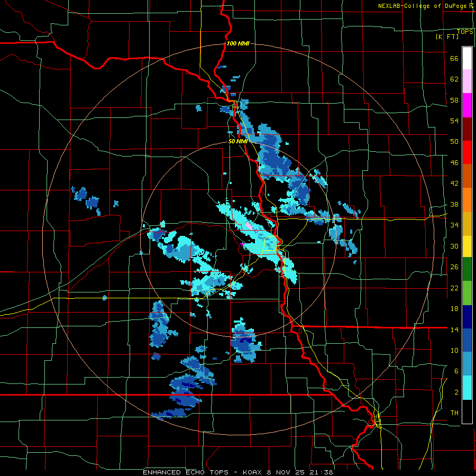
Task: Click the legend value '58'
Action: coord(454,100)
